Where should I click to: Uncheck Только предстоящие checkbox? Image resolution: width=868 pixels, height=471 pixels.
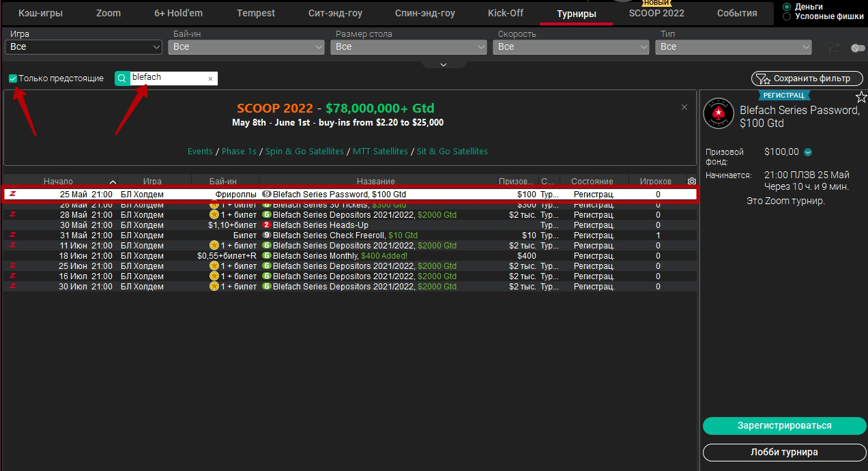(x=13, y=78)
